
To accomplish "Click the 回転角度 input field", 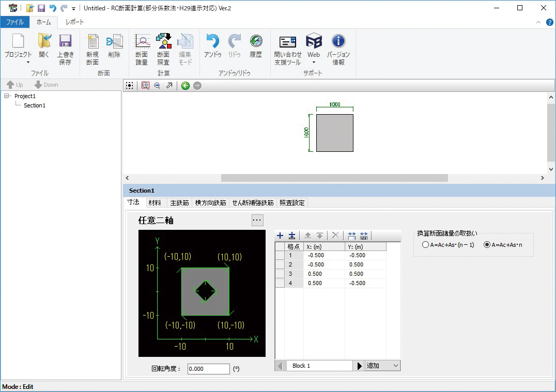I will point(209,369).
